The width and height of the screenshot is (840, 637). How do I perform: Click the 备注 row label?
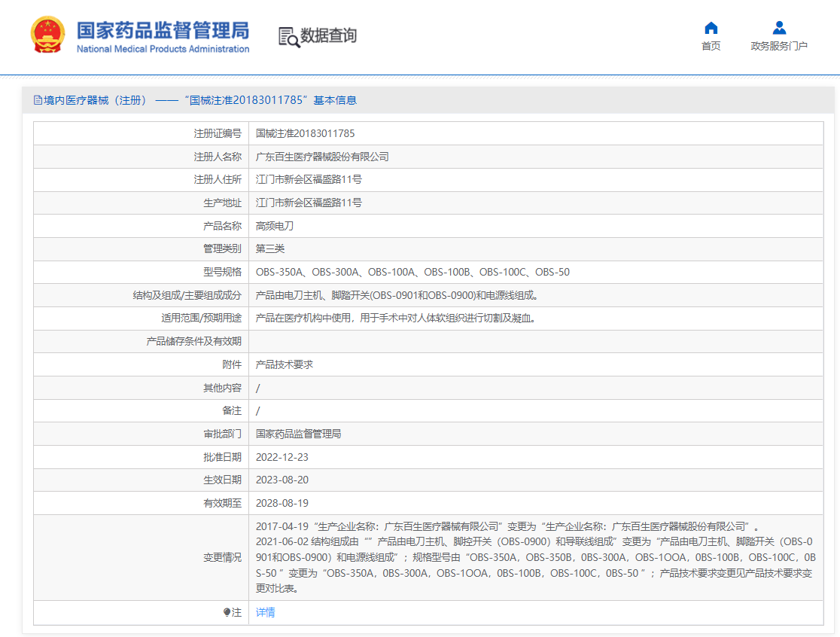pyautogui.click(x=232, y=410)
